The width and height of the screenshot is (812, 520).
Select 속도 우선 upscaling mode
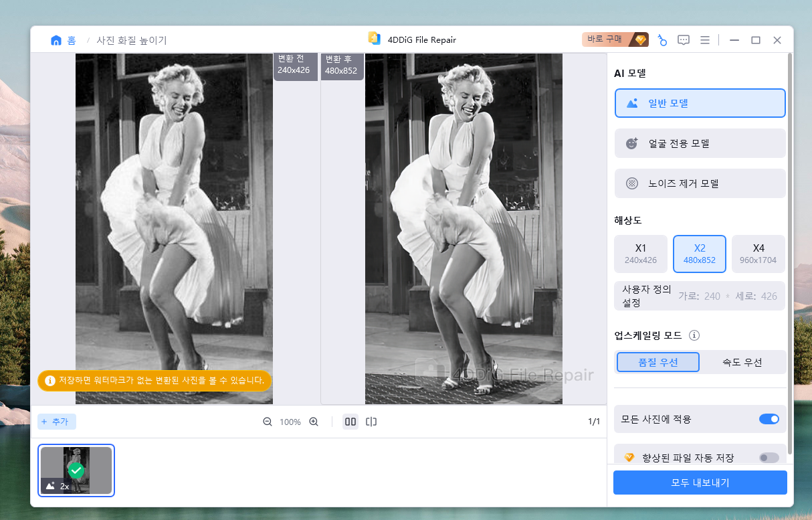pyautogui.click(x=742, y=362)
